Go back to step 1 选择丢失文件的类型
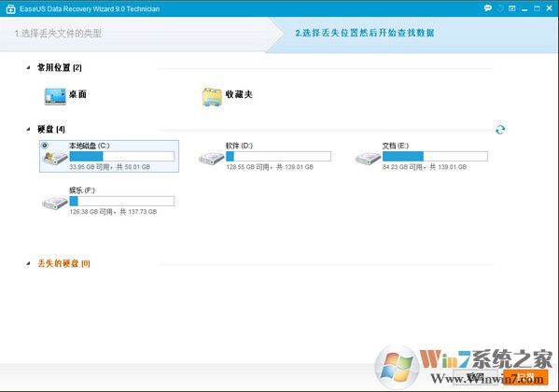The image size is (559, 392). [x=58, y=34]
